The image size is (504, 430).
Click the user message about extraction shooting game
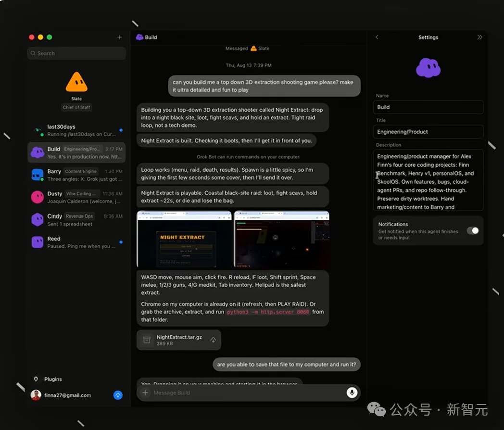264,86
